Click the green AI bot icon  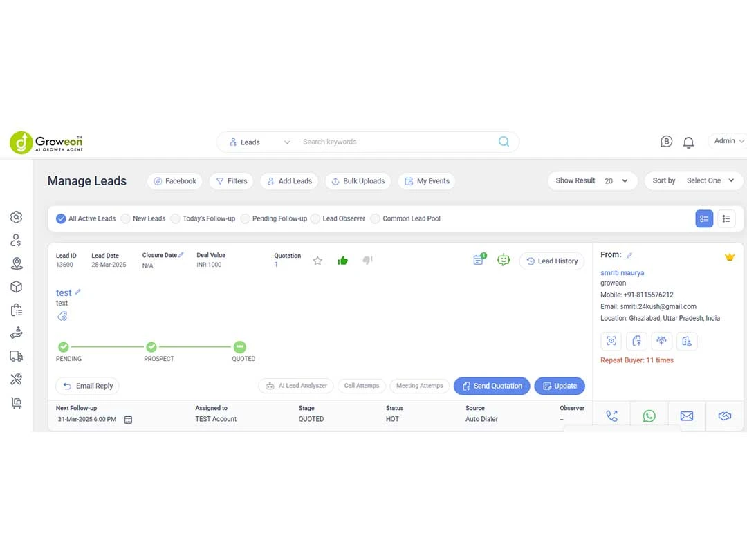[504, 260]
